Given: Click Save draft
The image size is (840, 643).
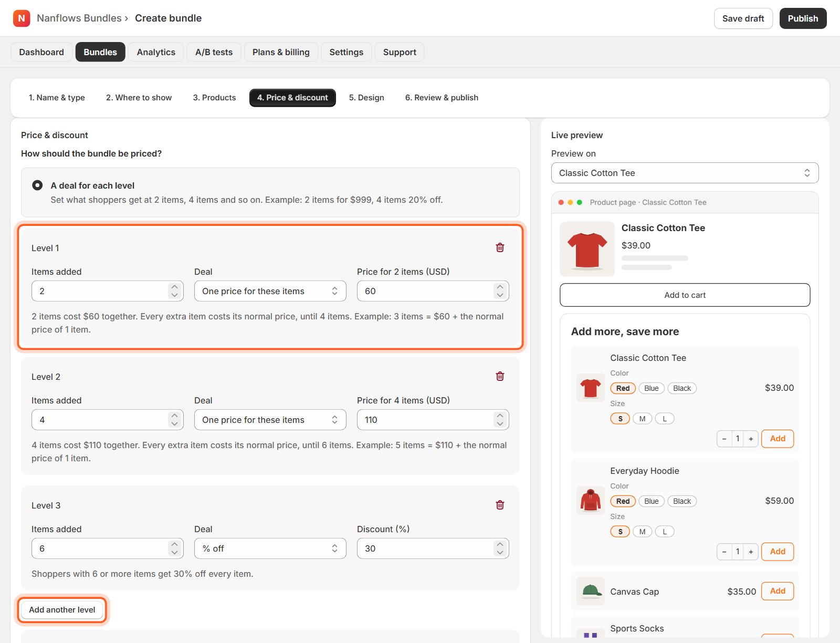Looking at the screenshot, I should tap(743, 18).
